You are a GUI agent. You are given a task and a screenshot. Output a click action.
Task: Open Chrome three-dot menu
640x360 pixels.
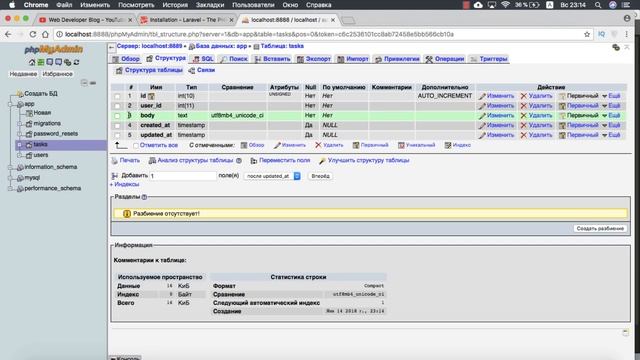(627, 34)
